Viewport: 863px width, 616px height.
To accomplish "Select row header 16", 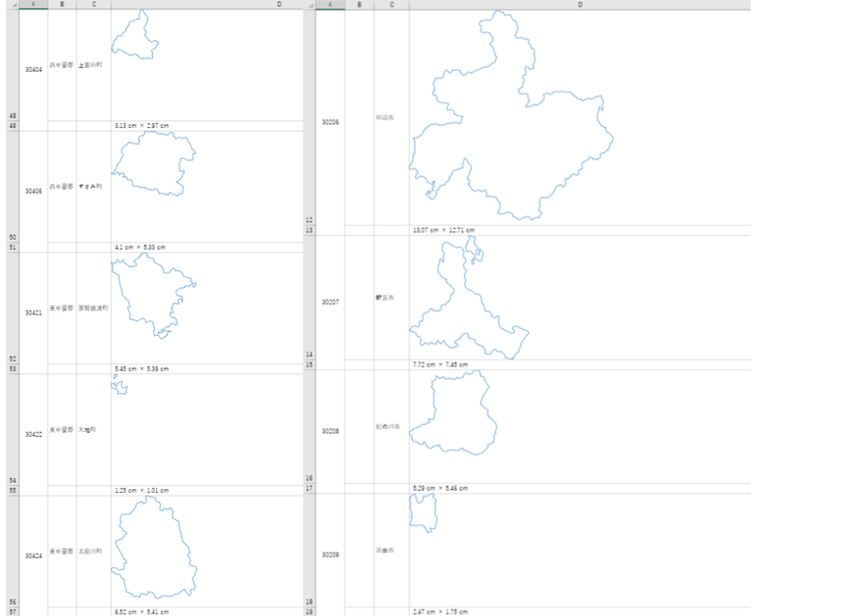I will click(x=309, y=427).
